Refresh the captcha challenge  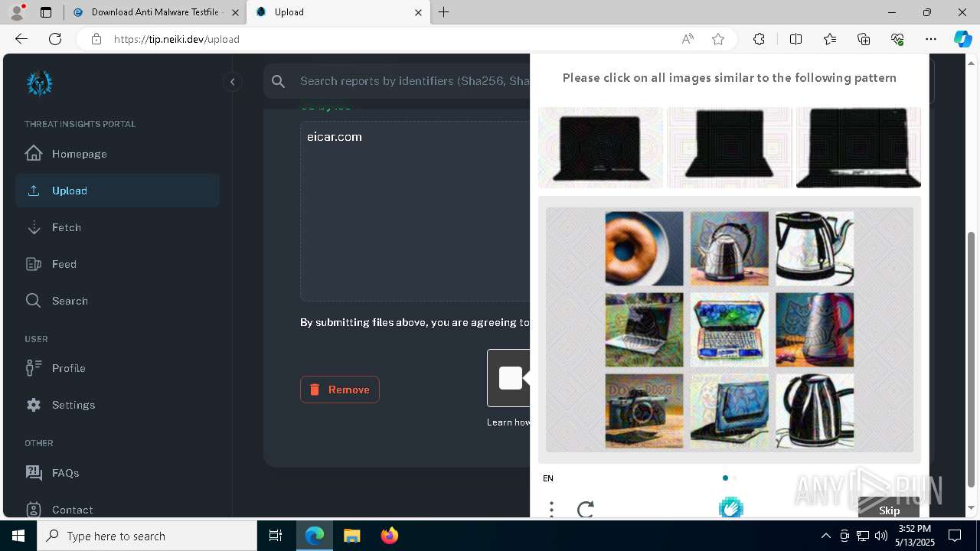(x=586, y=509)
